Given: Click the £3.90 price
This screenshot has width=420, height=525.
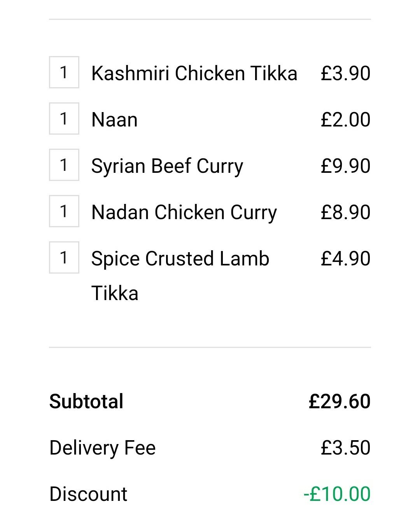Looking at the screenshot, I should [345, 73].
